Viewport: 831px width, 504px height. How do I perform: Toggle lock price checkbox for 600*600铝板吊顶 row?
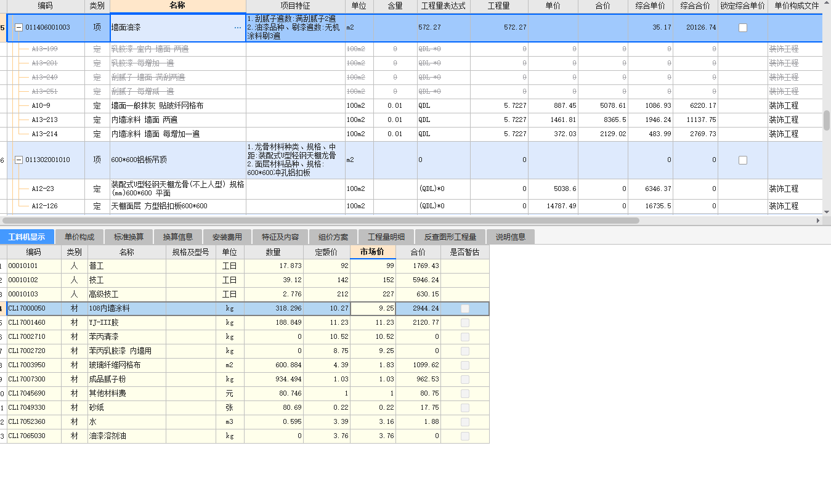tap(743, 160)
